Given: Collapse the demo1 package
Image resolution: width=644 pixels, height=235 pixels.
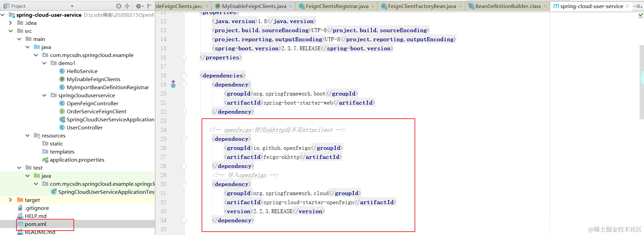Looking at the screenshot, I should 44,63.
